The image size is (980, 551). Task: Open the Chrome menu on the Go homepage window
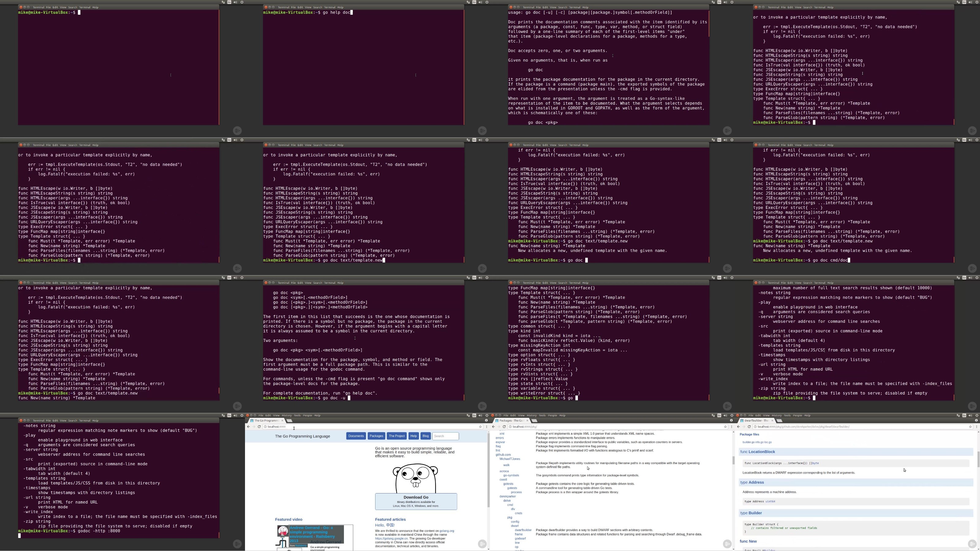487,427
